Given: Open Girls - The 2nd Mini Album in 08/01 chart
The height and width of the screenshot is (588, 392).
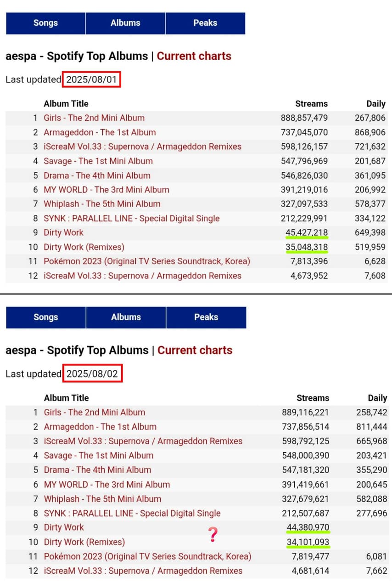Looking at the screenshot, I should point(94,118).
